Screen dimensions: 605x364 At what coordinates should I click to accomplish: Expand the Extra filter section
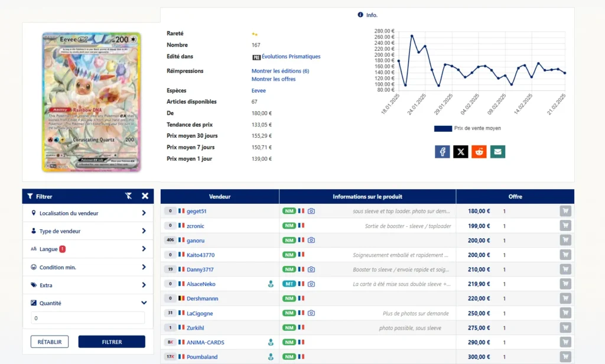[88, 285]
